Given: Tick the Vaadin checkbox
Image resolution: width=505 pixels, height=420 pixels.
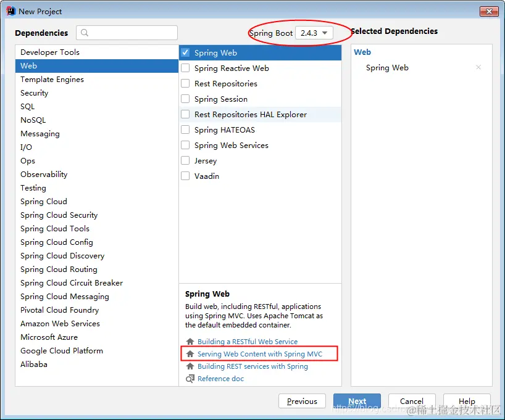Looking at the screenshot, I should [185, 176].
